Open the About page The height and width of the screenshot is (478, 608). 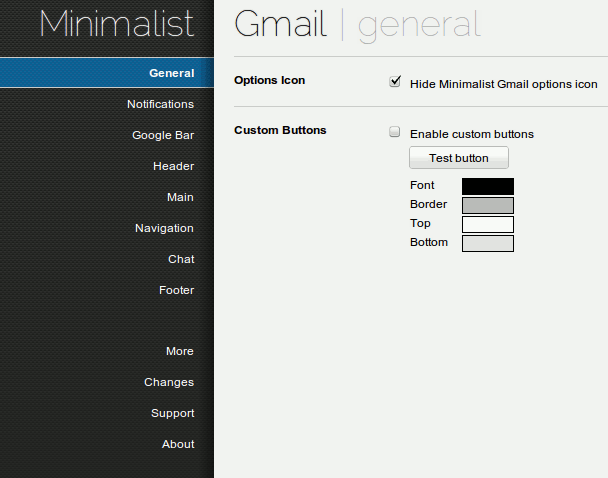(x=178, y=444)
